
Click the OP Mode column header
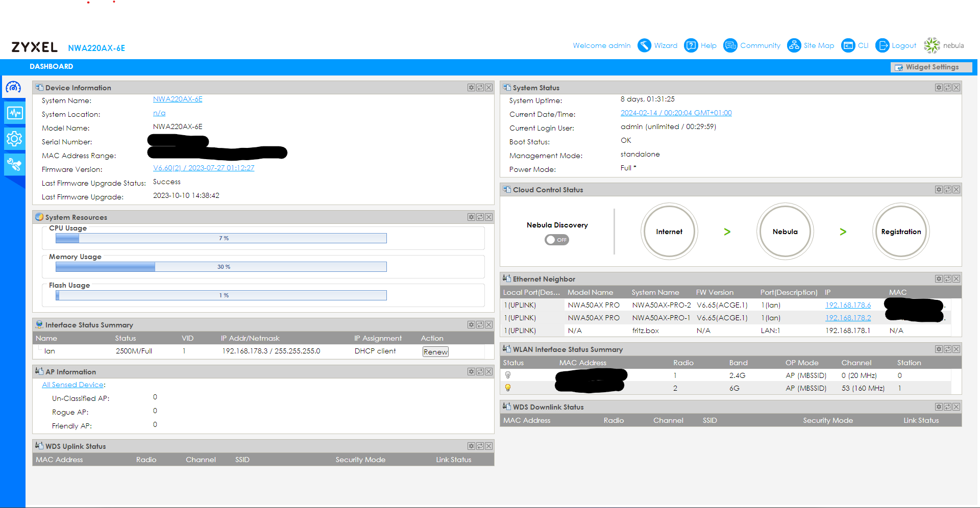pyautogui.click(x=802, y=363)
